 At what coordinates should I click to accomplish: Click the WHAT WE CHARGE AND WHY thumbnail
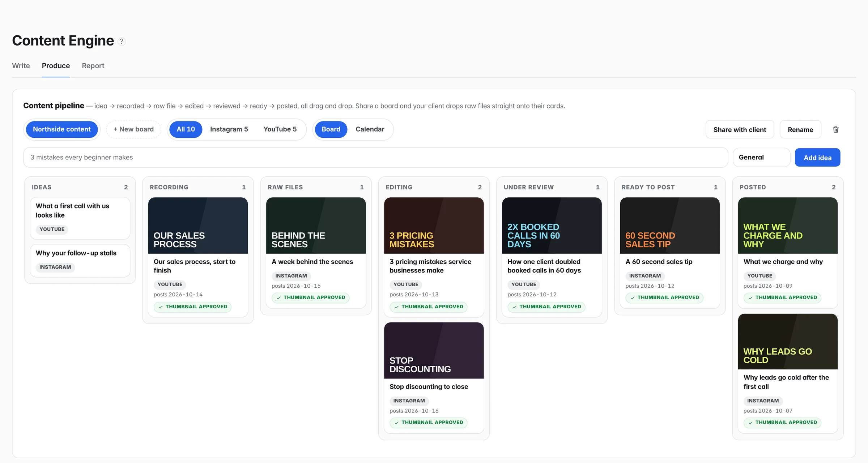[x=787, y=226]
